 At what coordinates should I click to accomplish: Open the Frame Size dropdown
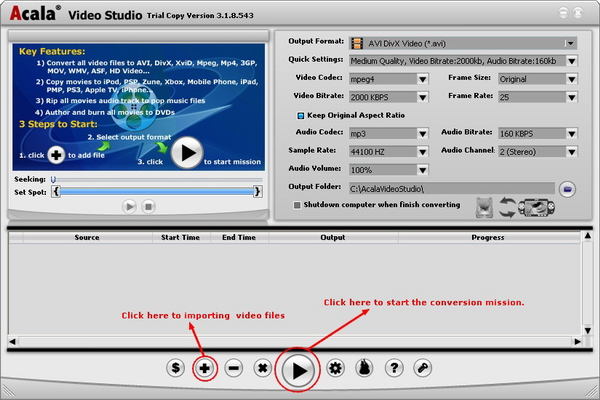[572, 79]
